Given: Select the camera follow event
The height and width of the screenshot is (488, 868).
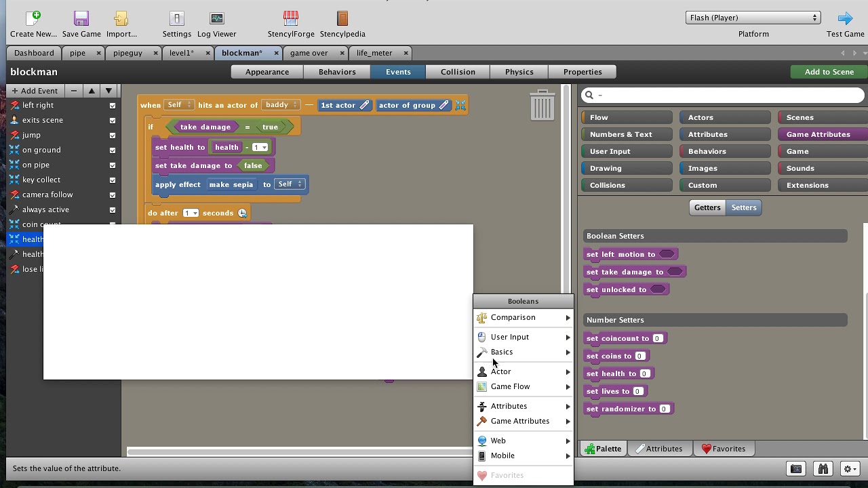Looking at the screenshot, I should tap(62, 195).
